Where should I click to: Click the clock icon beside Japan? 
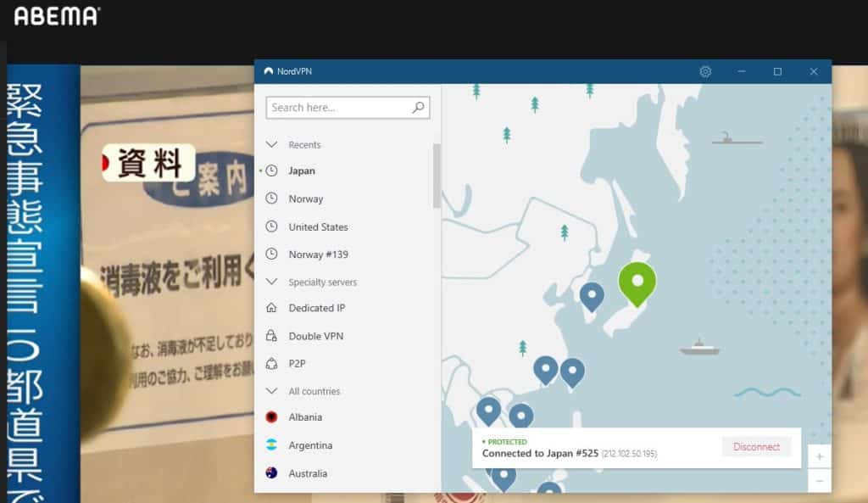click(x=271, y=170)
